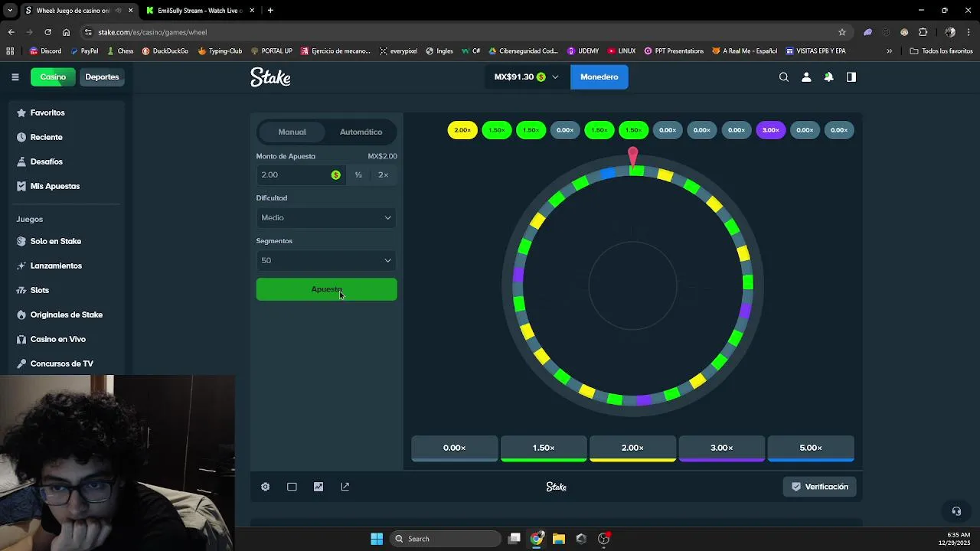
Task: Switch to Manual betting mode
Action: point(292,132)
